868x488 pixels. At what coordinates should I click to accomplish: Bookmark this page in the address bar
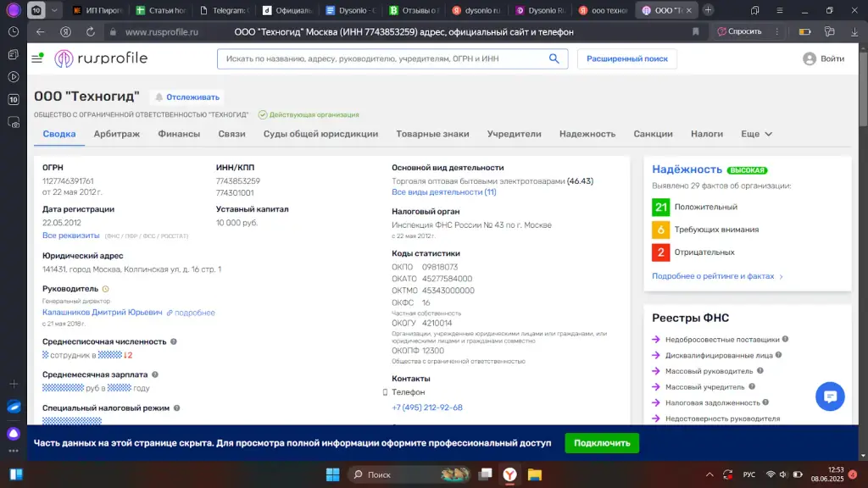click(x=696, y=32)
